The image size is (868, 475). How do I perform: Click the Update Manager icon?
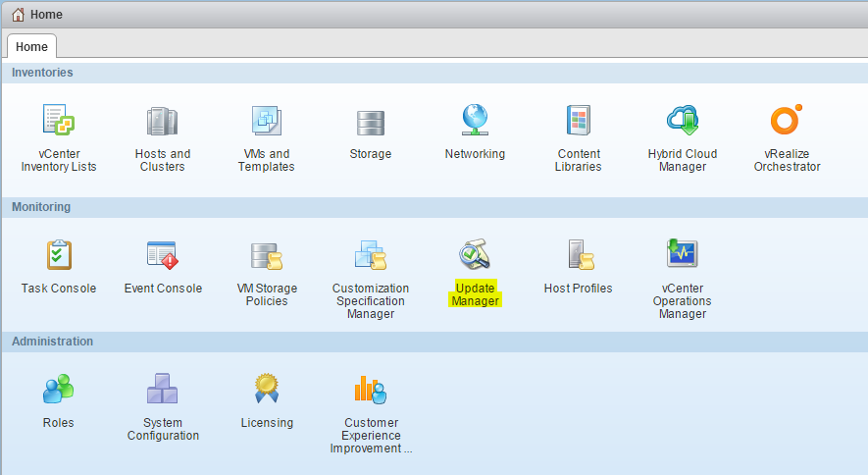click(475, 255)
